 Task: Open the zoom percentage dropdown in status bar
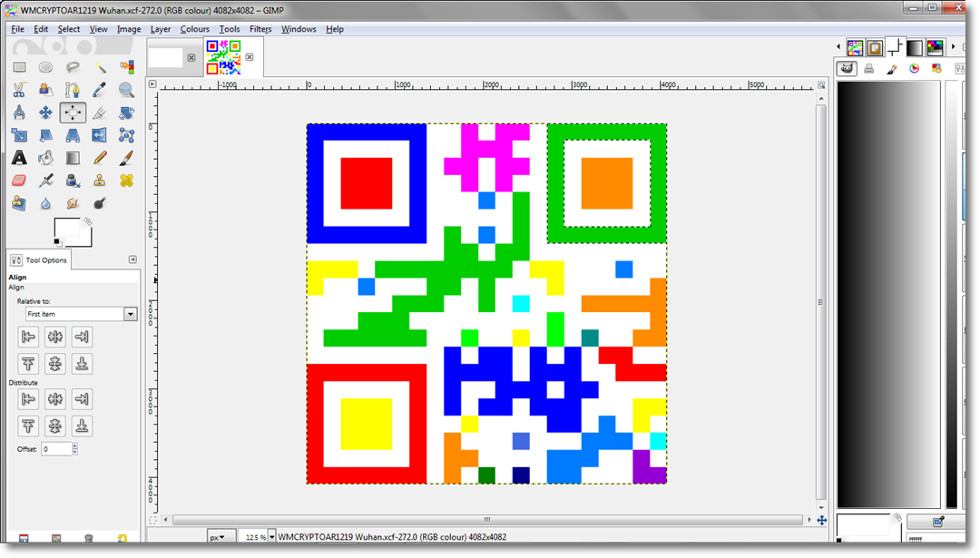tap(272, 537)
